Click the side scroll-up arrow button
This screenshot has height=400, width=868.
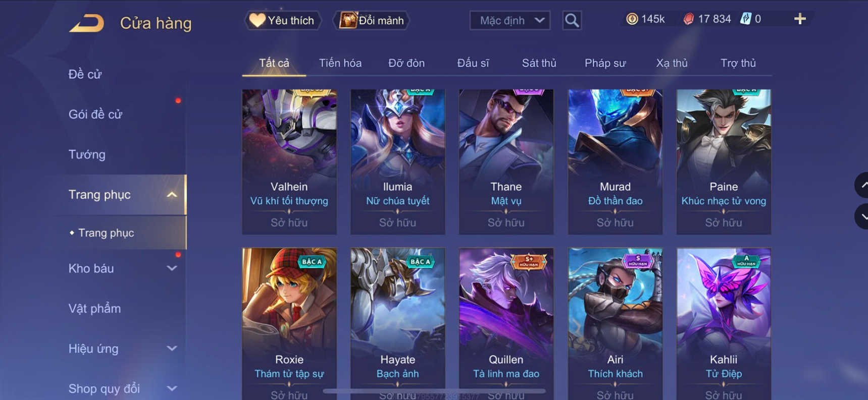pyautogui.click(x=862, y=185)
